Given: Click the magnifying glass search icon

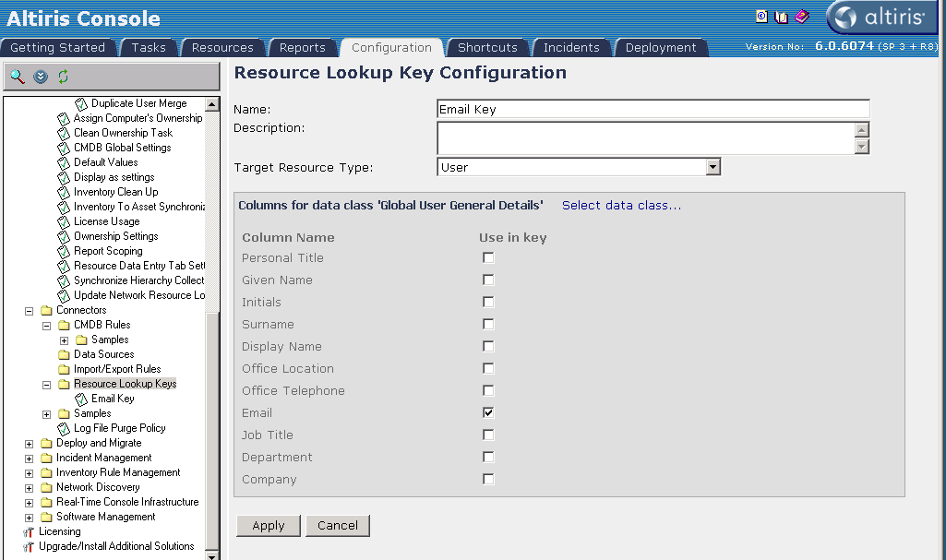Looking at the screenshot, I should (17, 77).
